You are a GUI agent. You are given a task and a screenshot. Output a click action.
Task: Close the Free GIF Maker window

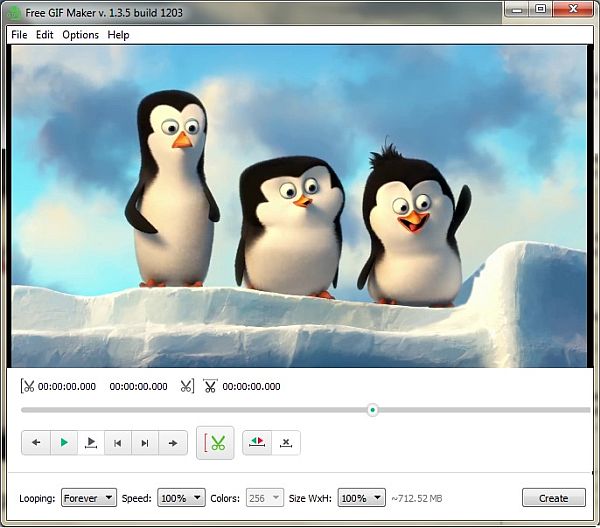coord(573,9)
